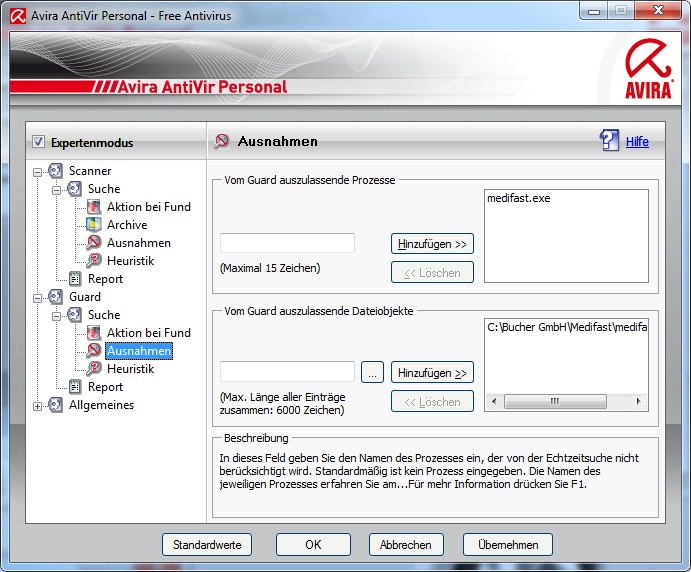Click Scanner's Heuristik magnifier icon

click(93, 260)
